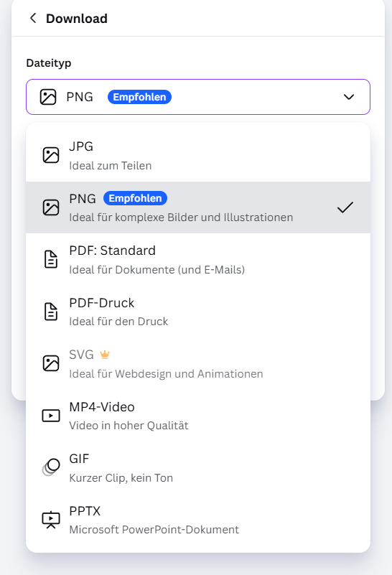Pick PPTX Microsoft PowerPoint-Dokument
This screenshot has width=392, height=575.
198,520
